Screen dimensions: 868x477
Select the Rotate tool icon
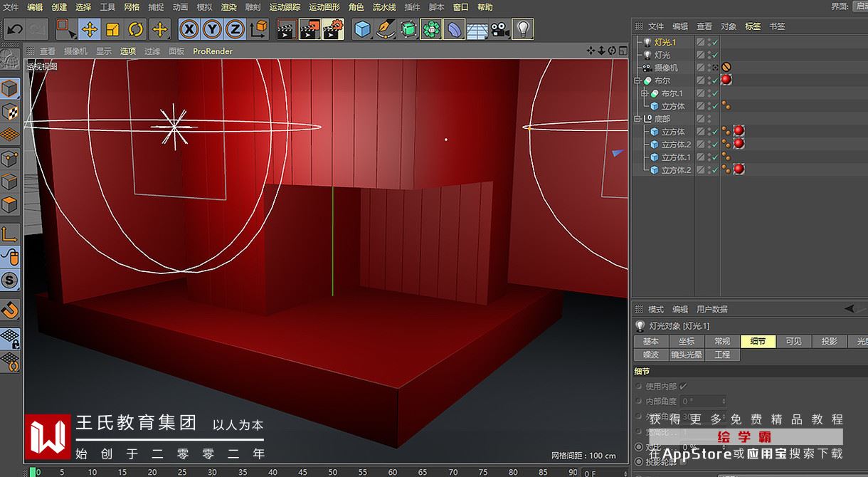click(136, 29)
